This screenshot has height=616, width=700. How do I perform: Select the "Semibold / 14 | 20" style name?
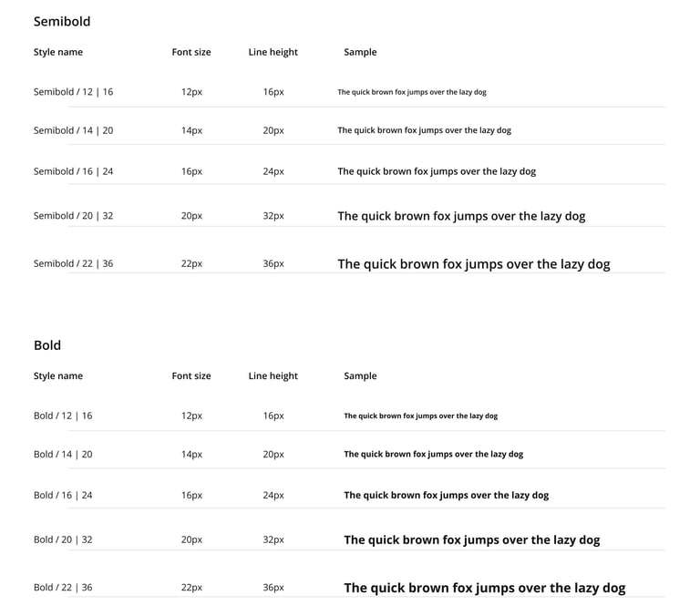tap(73, 130)
